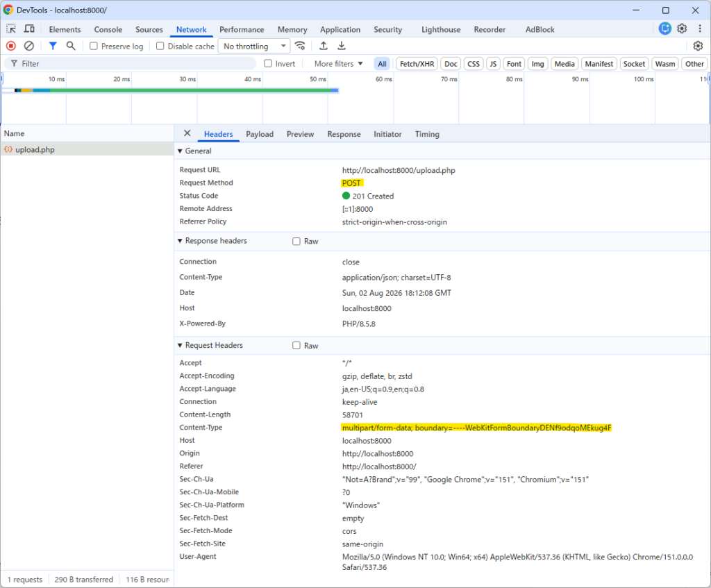Filter by Wasm requests
711x588 pixels.
(665, 64)
